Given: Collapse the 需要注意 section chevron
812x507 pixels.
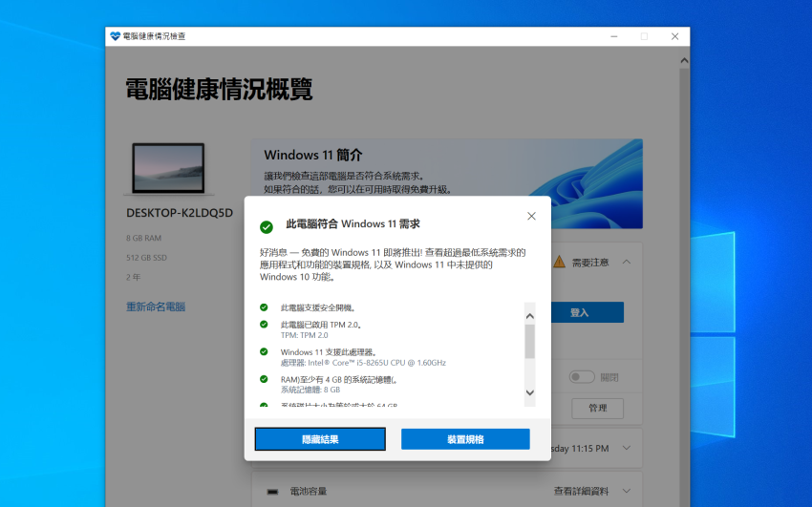Looking at the screenshot, I should pyautogui.click(x=627, y=262).
